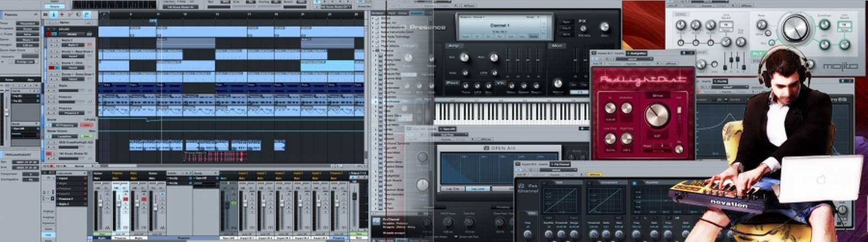Screen dimensions: 868x242
Task: Toggle power of second Pro EQ insert in inspector
Action: 37,101
